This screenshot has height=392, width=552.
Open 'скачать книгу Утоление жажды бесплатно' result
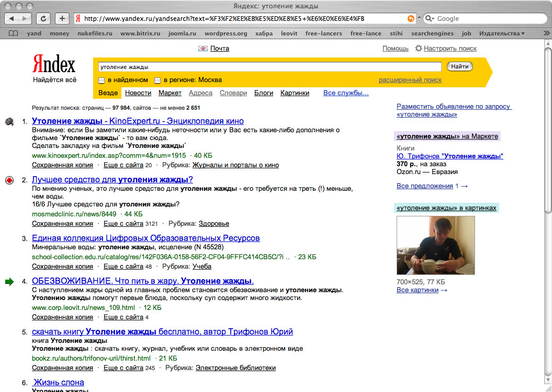click(x=162, y=331)
